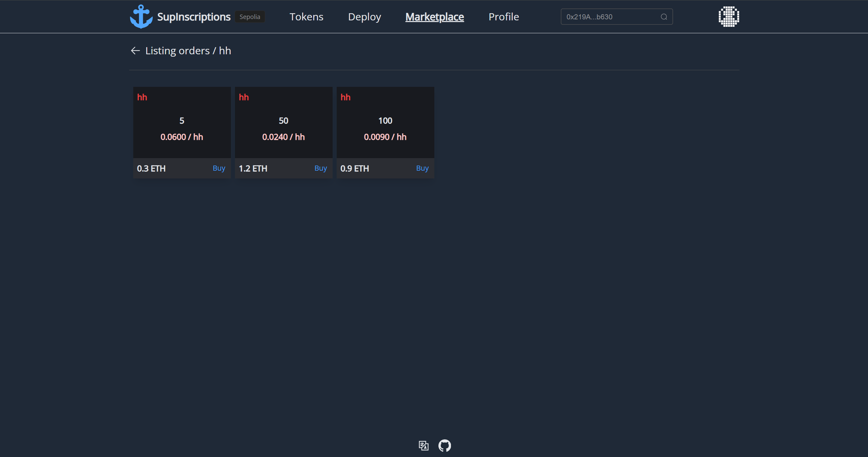Open the pixelated wallet avatar icon
Image resolution: width=868 pixels, height=457 pixels.
[729, 17]
